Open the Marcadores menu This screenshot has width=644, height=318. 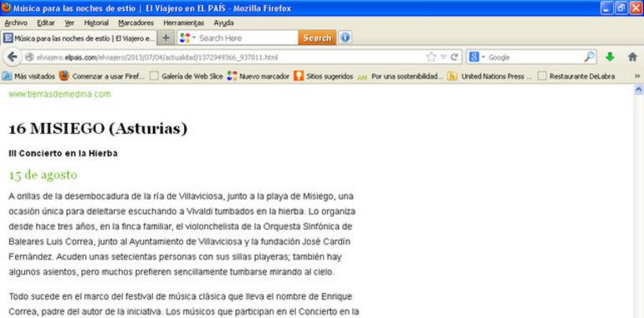pyautogui.click(x=135, y=23)
